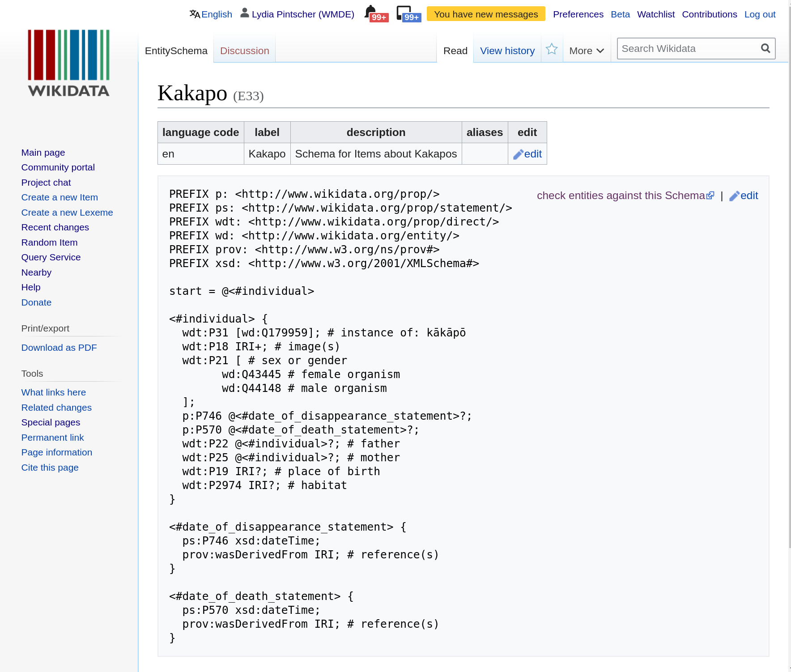Open Random Item
Screen dimensions: 791x672
click(49, 242)
